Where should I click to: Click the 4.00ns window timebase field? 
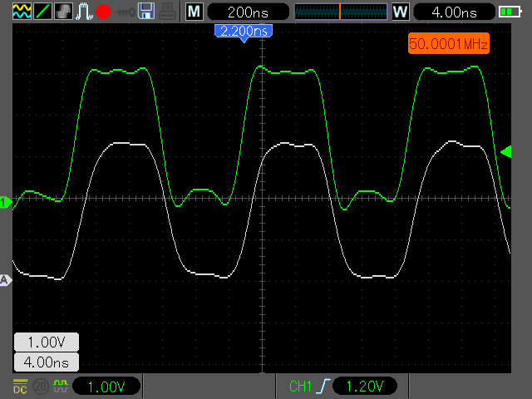[x=455, y=12]
